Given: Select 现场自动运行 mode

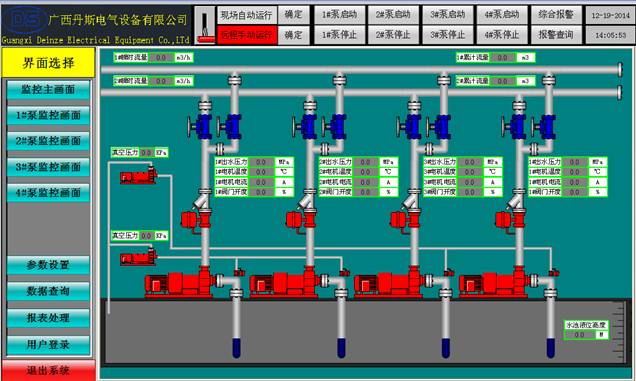Looking at the screenshot, I should [x=247, y=15].
